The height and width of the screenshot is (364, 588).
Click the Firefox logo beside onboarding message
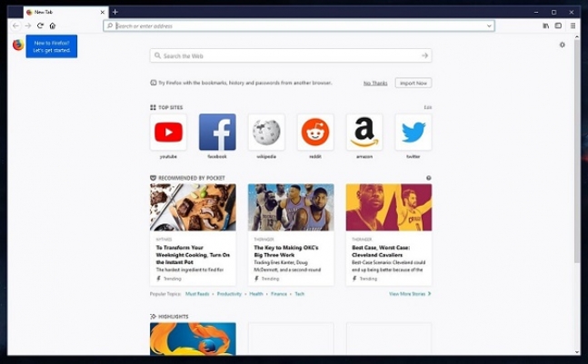18,45
